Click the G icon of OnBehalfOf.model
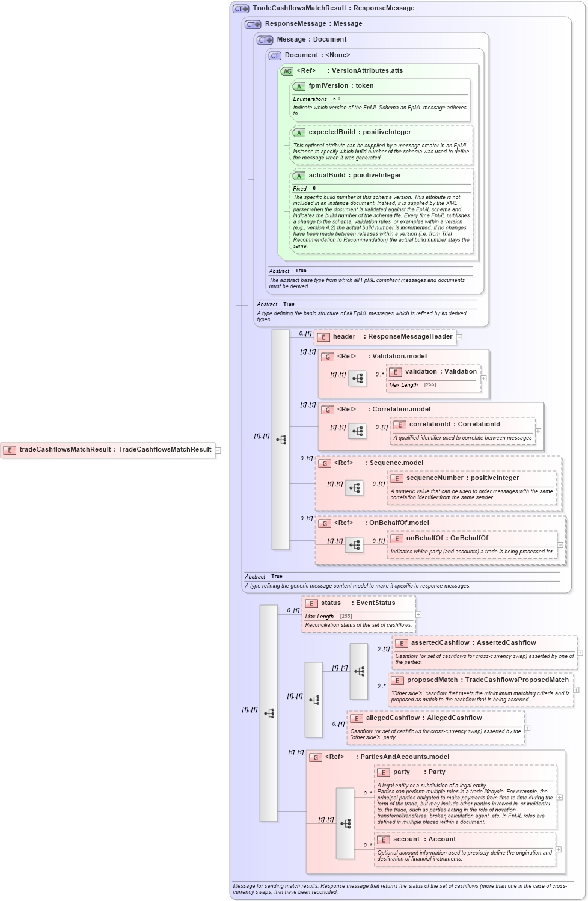588x901 pixels. pyautogui.click(x=325, y=523)
